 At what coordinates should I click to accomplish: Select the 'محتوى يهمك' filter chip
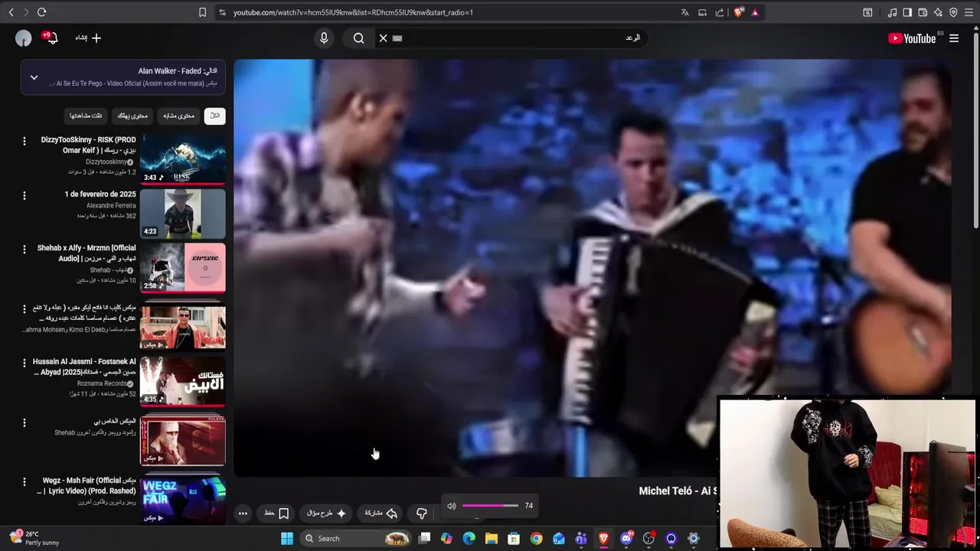coord(132,116)
